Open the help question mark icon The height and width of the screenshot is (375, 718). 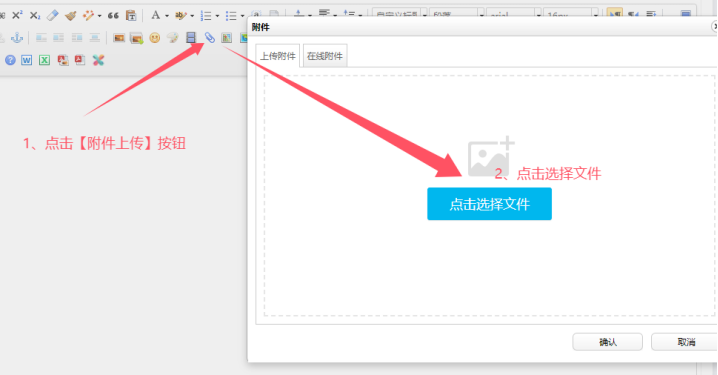[10, 60]
